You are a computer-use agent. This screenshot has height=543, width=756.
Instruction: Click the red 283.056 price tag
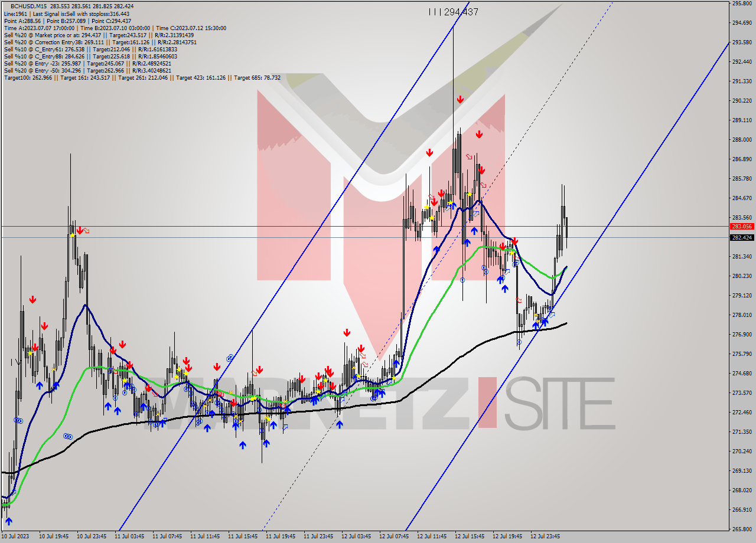(742, 226)
